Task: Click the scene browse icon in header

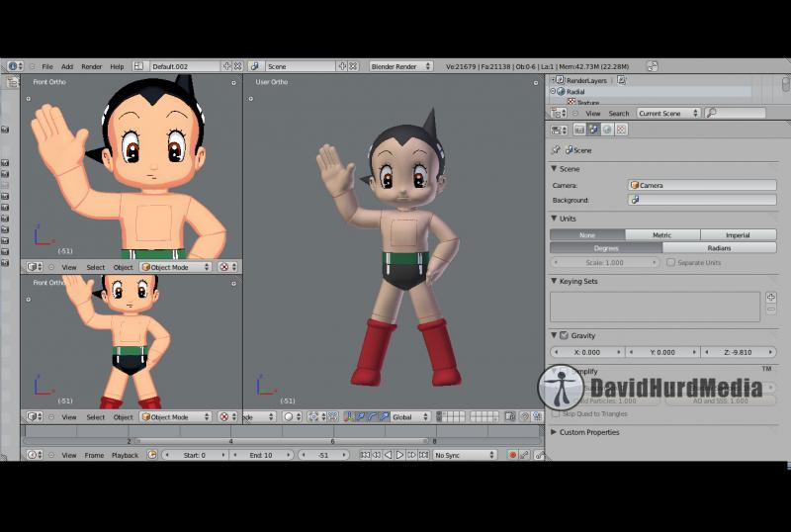Action: click(255, 66)
